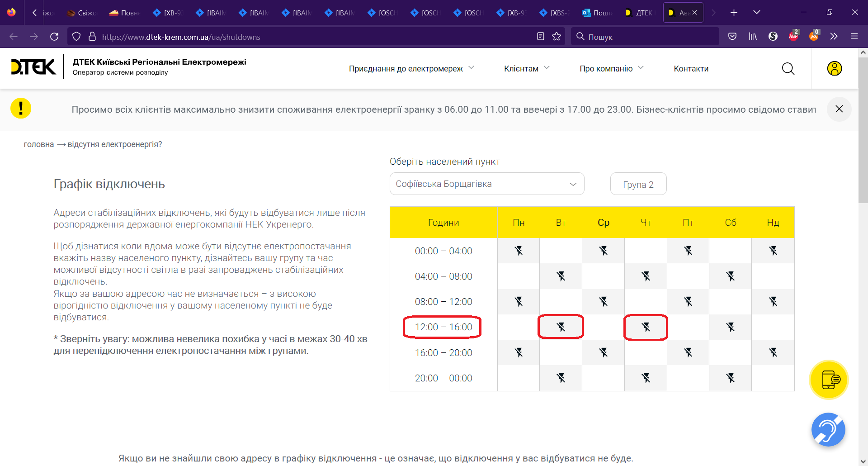Open Firefox View from the tab bar icon
868x466 pixels.
(11, 12)
